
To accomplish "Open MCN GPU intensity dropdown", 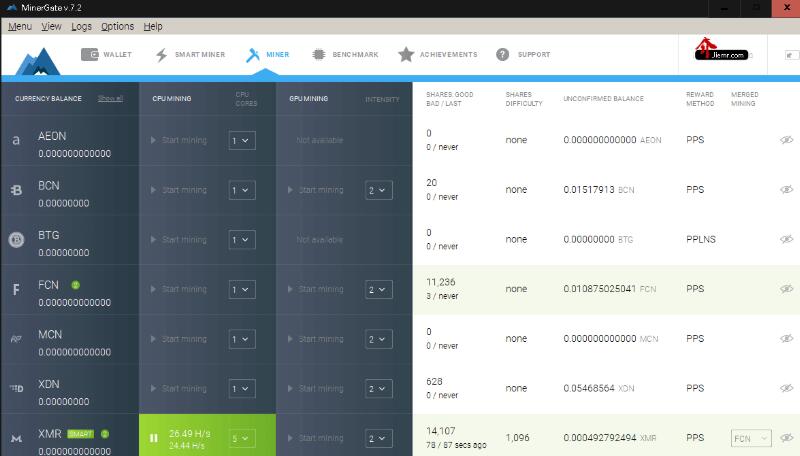I will pos(379,339).
